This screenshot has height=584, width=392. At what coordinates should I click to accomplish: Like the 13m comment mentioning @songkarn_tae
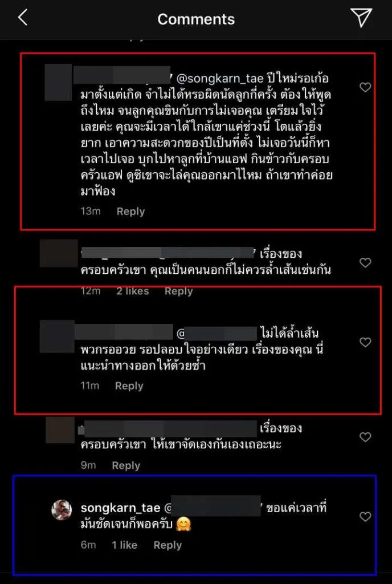pos(365,87)
